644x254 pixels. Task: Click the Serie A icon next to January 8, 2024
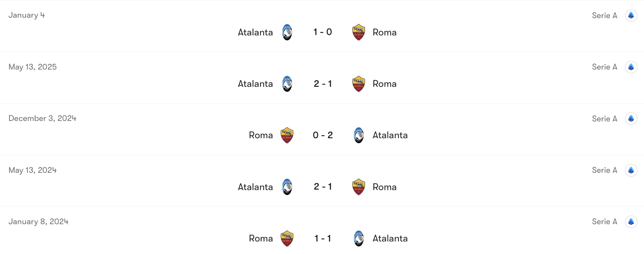pos(631,222)
